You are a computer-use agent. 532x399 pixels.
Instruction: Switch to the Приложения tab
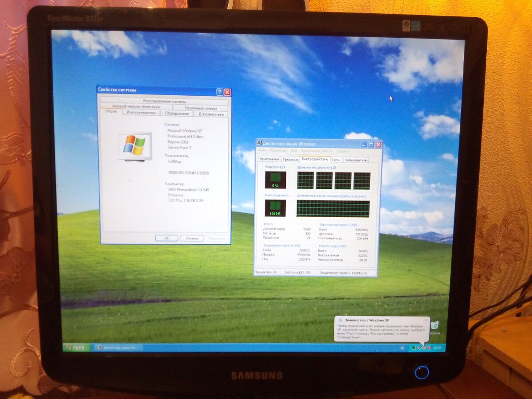tap(269, 159)
